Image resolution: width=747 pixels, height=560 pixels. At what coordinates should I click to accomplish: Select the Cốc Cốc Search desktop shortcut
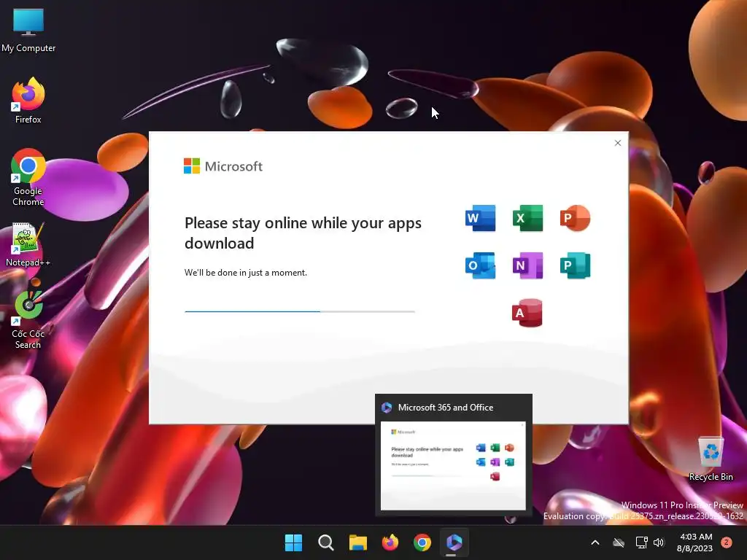coord(28,320)
